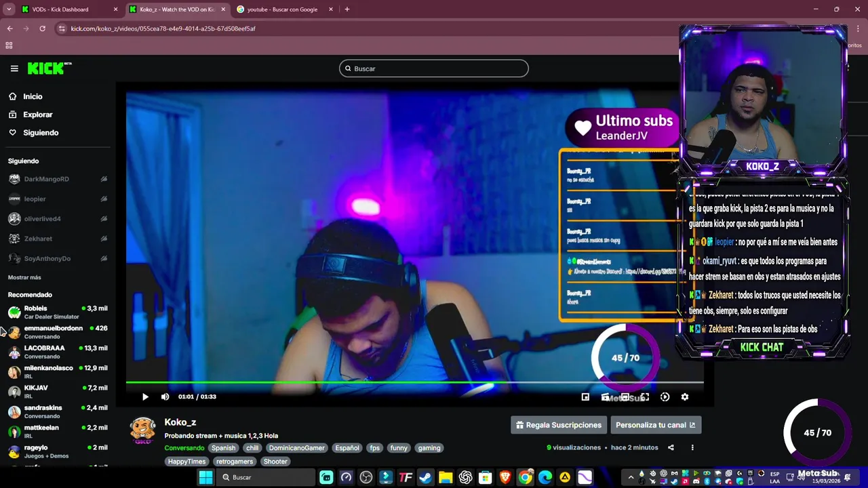Open Koko_z channel name link
The width and height of the screenshot is (868, 488).
[180, 422]
